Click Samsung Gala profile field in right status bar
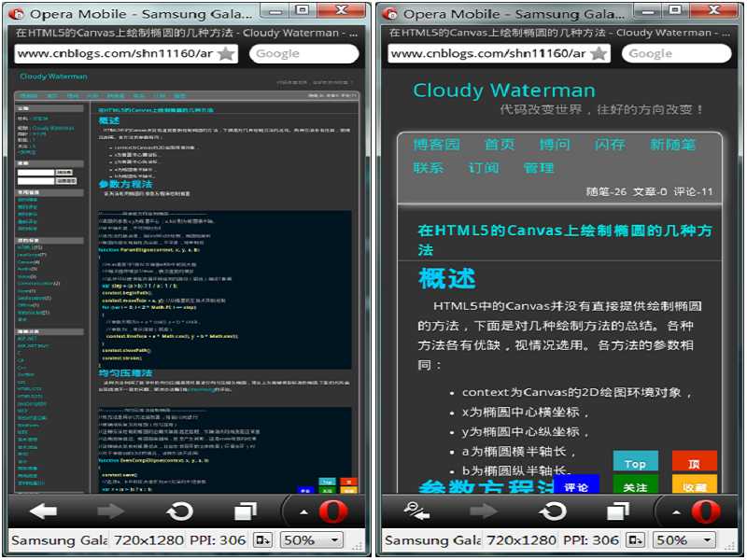This screenshot has height=560, width=747. click(432, 540)
